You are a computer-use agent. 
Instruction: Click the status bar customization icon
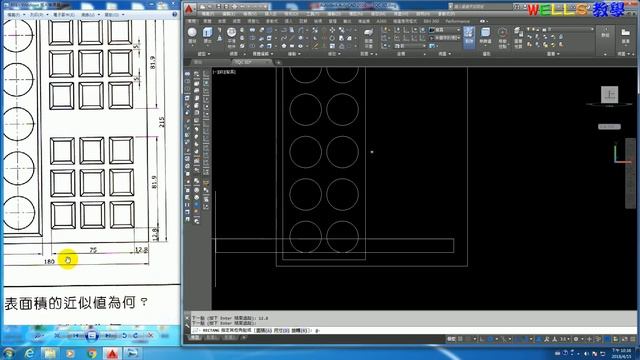tap(633, 339)
